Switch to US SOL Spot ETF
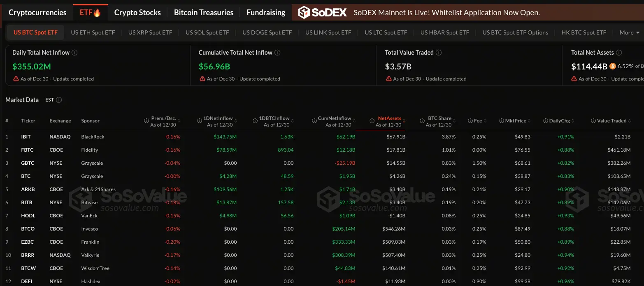This screenshot has height=286, width=644. click(207, 32)
